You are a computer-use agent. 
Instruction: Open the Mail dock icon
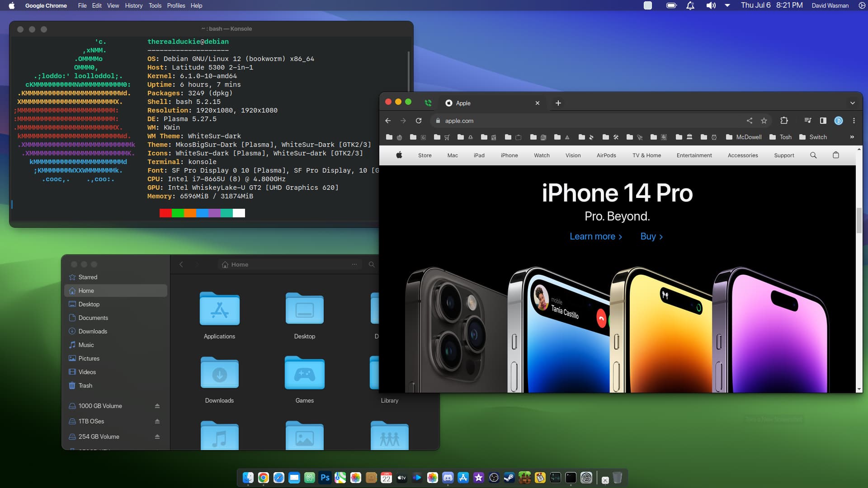(294, 478)
